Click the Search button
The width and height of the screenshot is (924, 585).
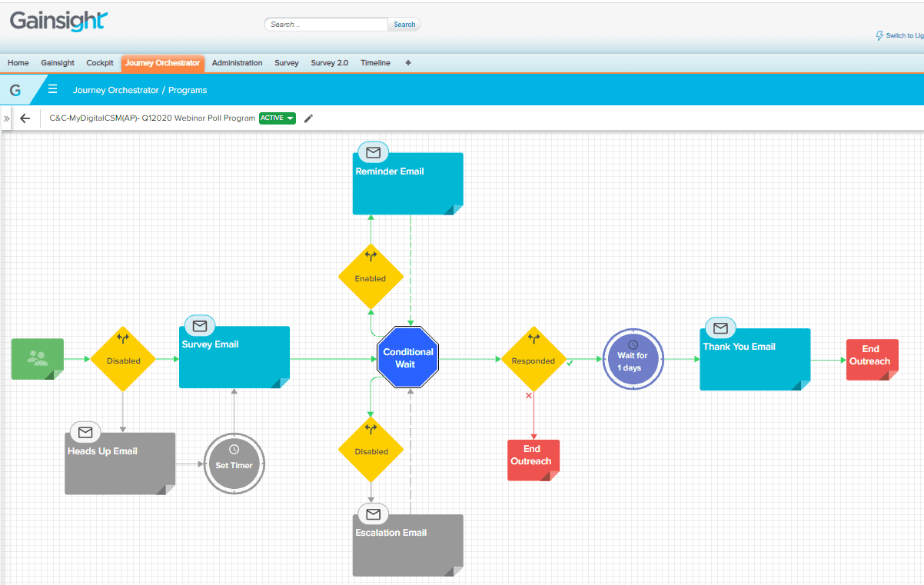[x=404, y=25]
